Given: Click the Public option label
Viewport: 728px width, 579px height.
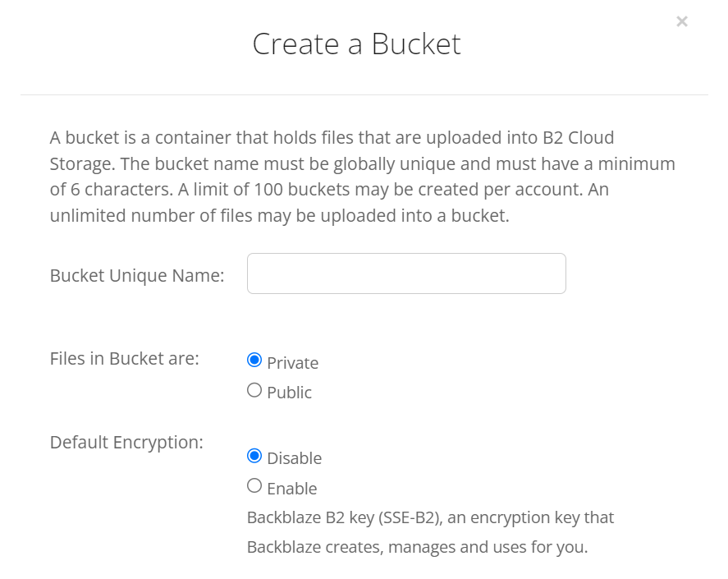Looking at the screenshot, I should pyautogui.click(x=288, y=392).
